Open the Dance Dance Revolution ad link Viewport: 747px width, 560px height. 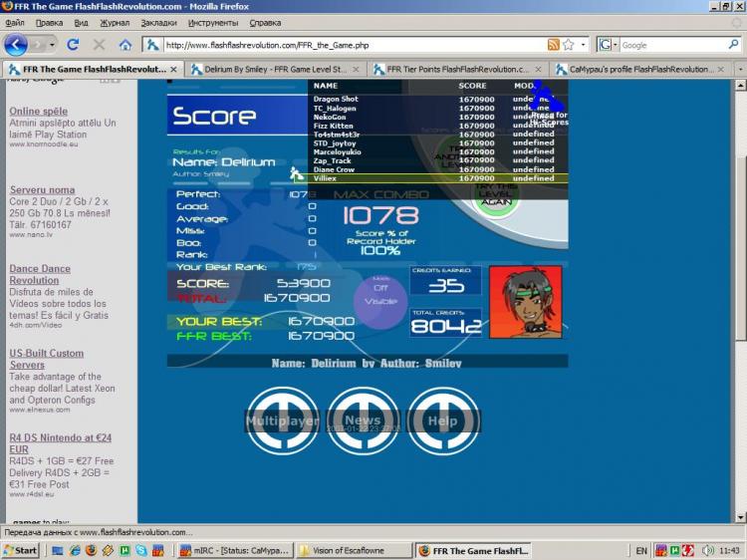pos(40,274)
